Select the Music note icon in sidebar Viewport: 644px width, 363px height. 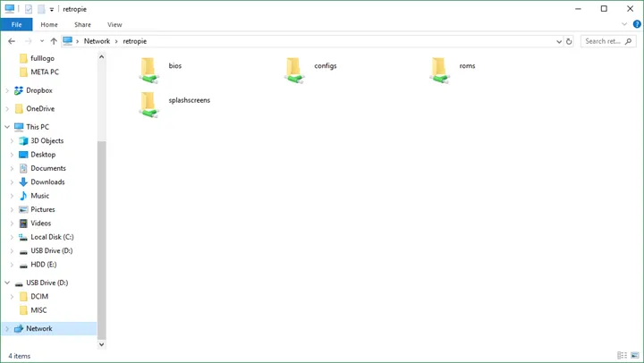click(x=23, y=196)
